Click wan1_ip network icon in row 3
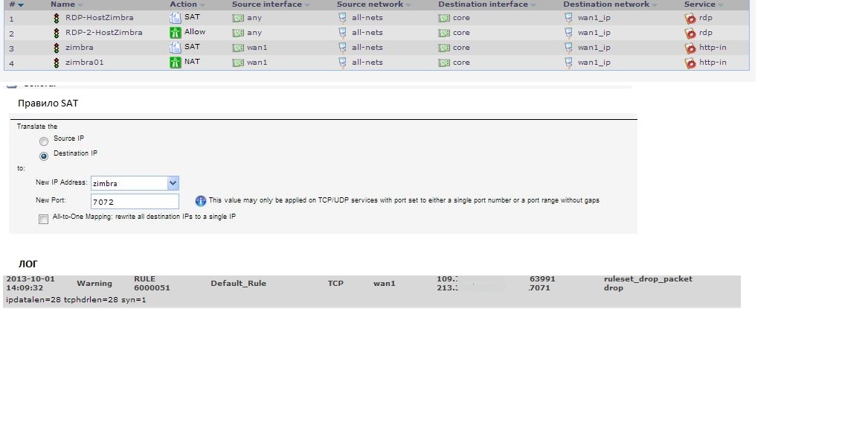Viewport: 868px width, 443px height. click(568, 48)
